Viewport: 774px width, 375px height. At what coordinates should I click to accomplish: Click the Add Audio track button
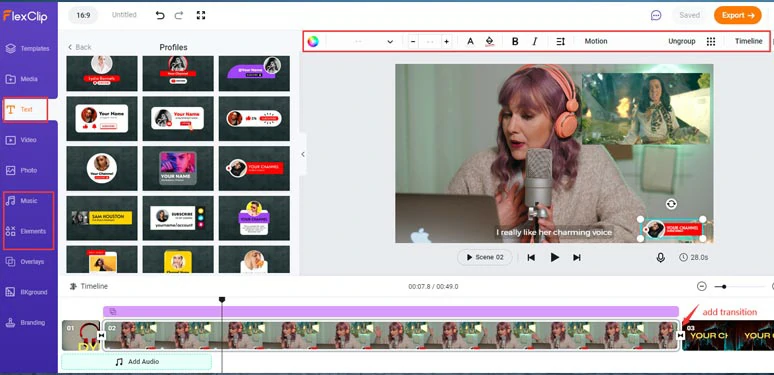pos(137,362)
